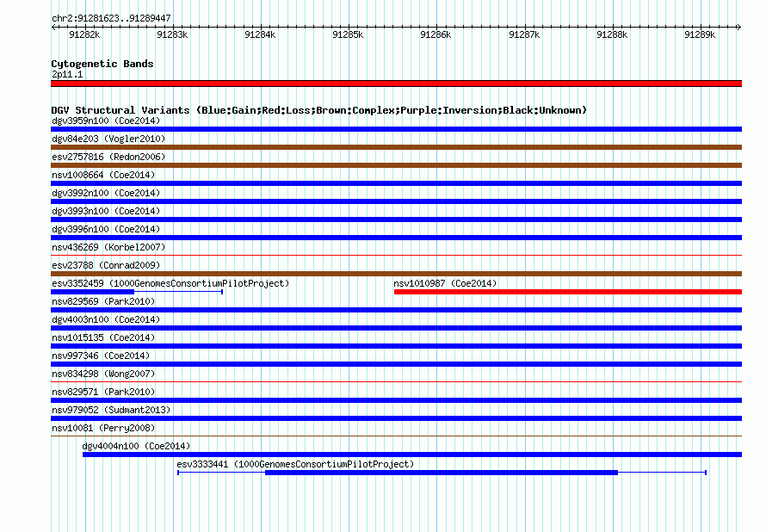Screen dimensions: 766x532
Task: Open nsv1010987 (Coe2014) label
Action: click(445, 283)
